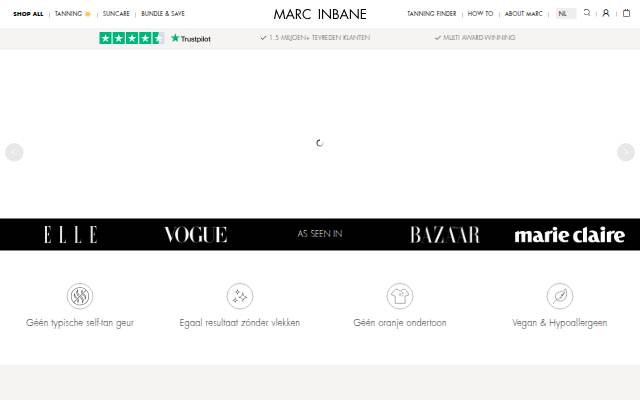The height and width of the screenshot is (400, 640).
Task: Click the leaf vegan icon
Action: point(560,296)
